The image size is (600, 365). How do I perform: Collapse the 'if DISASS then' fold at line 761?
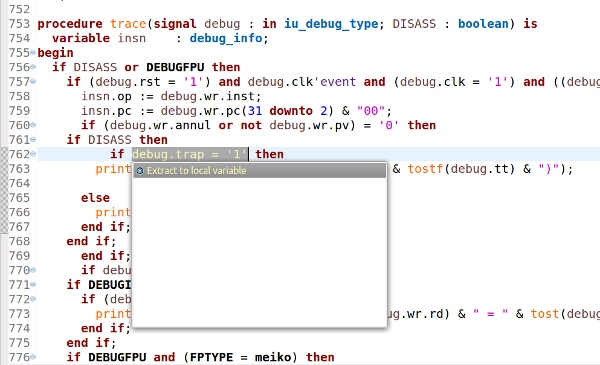pyautogui.click(x=33, y=140)
